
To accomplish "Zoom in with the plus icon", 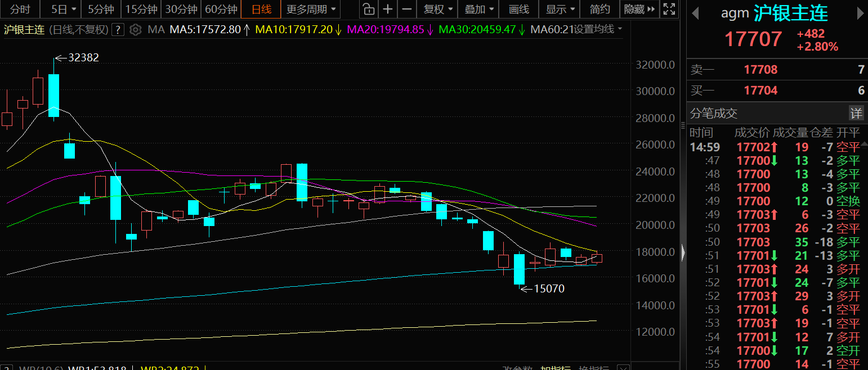I will (387, 9).
